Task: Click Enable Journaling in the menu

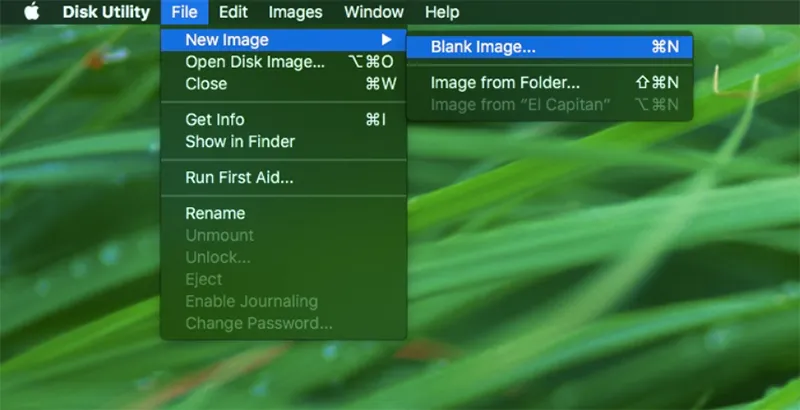Action: [x=251, y=301]
